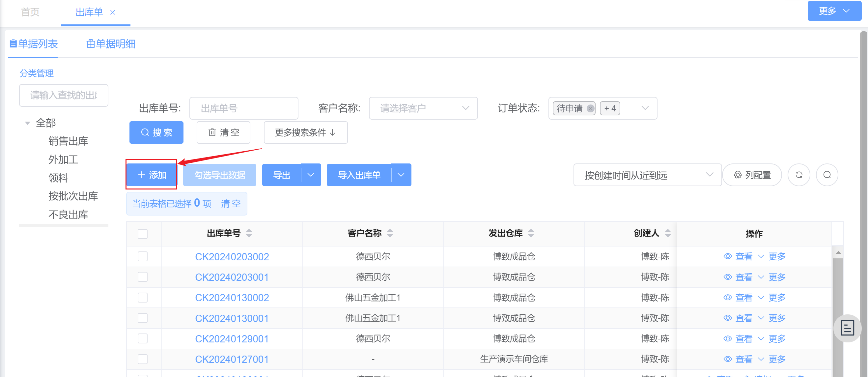Select 外加工 category
The width and height of the screenshot is (868, 377).
click(63, 159)
